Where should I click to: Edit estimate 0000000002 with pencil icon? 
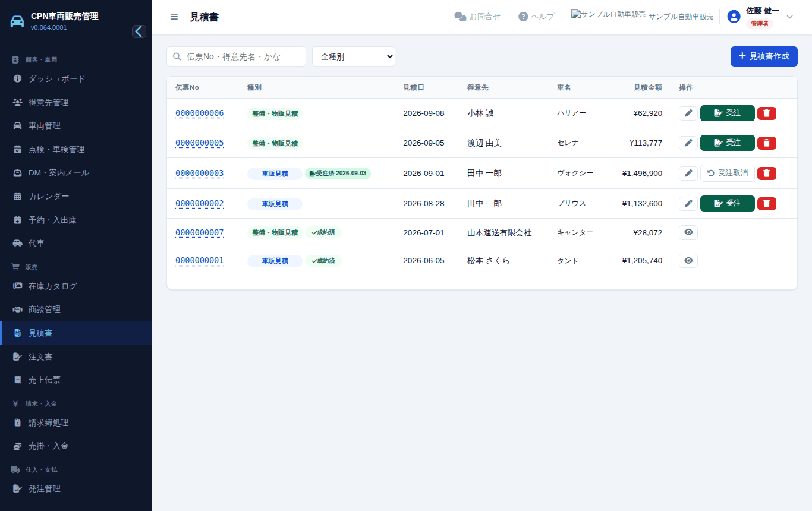coord(688,204)
